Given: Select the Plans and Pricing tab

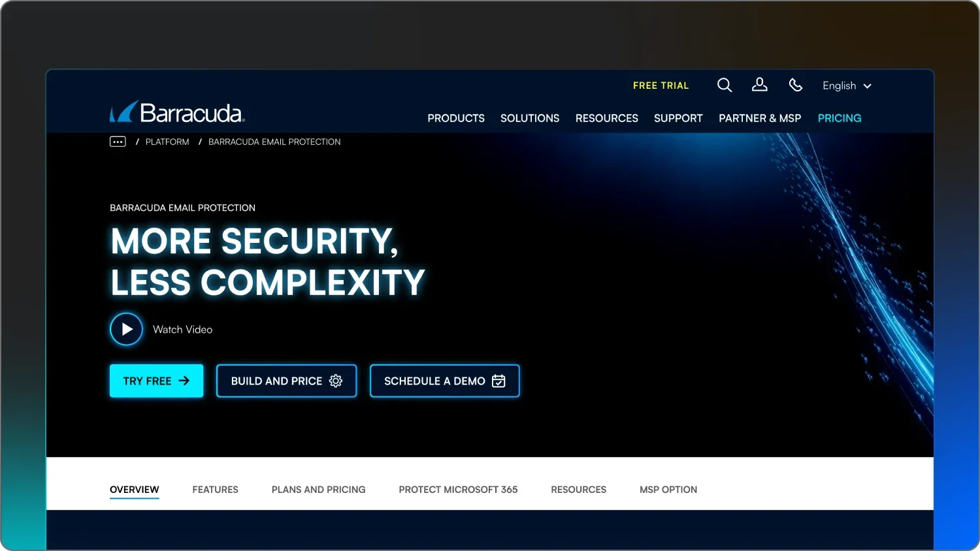Looking at the screenshot, I should [318, 490].
